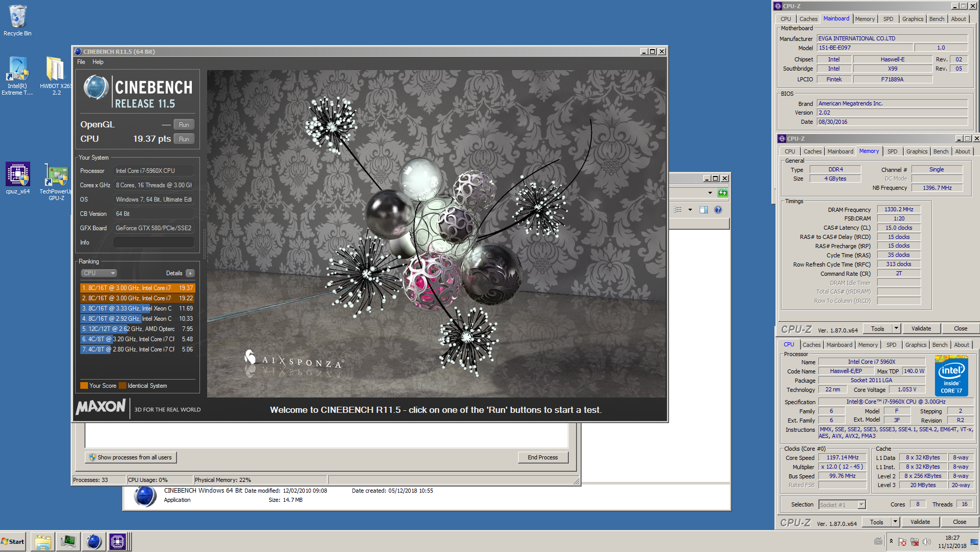980x552 pixels.
Task: Select Xeon ranking row scoring 11.69
Action: [x=138, y=308]
